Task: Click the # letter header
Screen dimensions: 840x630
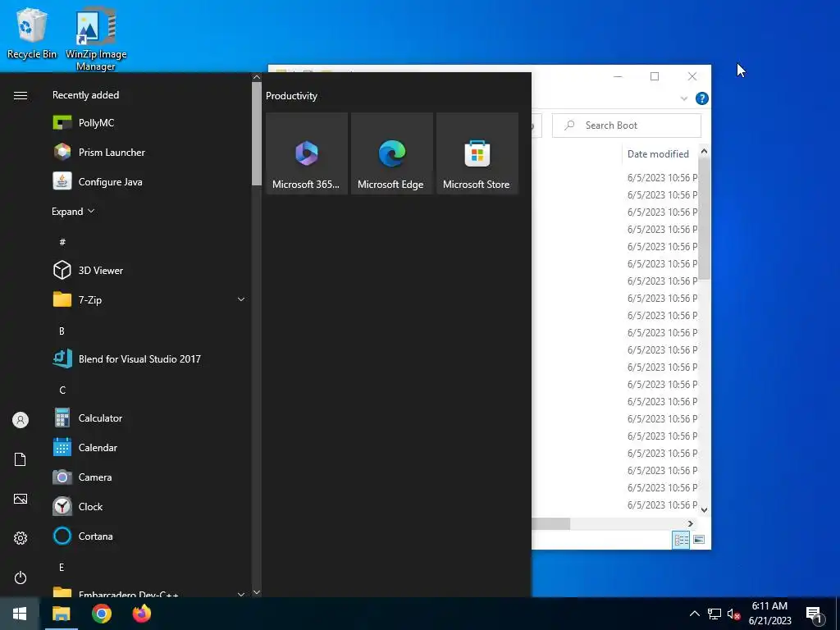Action: point(62,242)
